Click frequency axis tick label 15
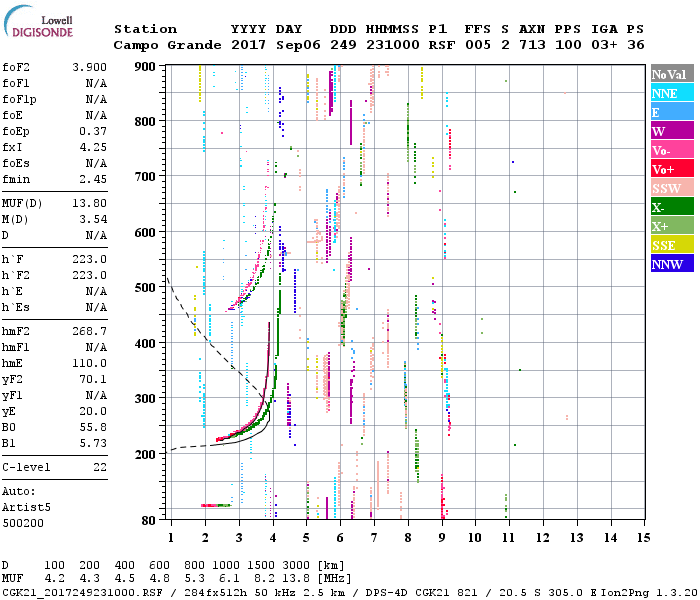 click(645, 538)
